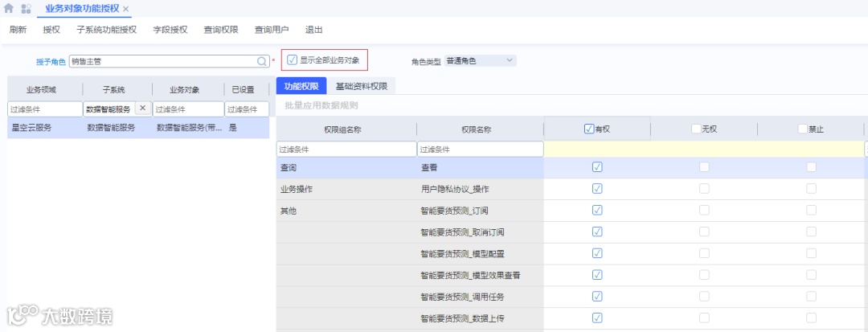
Task: Click 退出 to exit
Action: tap(314, 30)
